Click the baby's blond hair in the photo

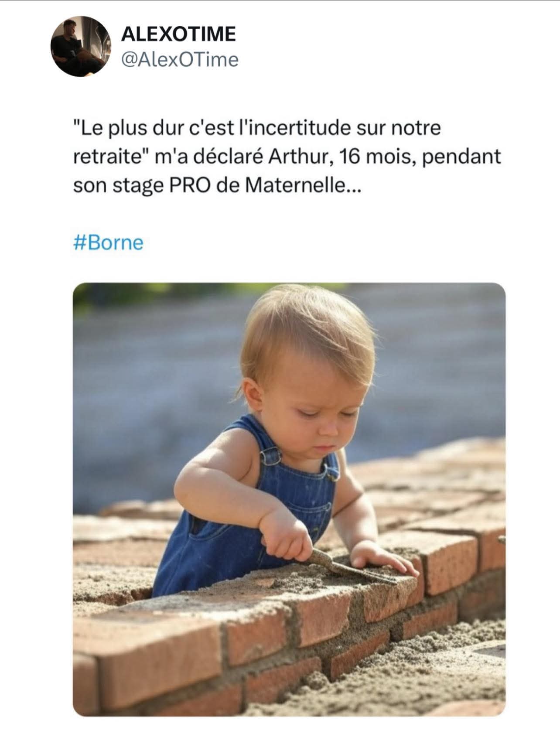(305, 331)
